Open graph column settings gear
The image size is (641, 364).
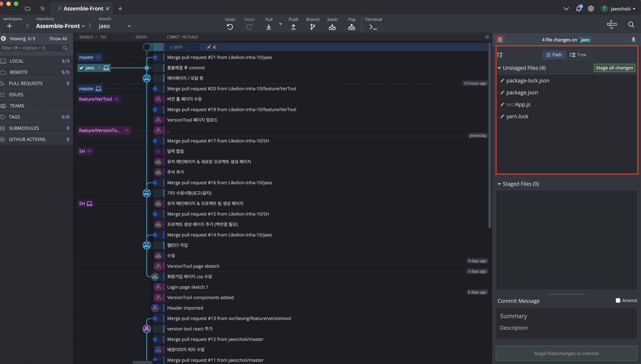pos(487,37)
